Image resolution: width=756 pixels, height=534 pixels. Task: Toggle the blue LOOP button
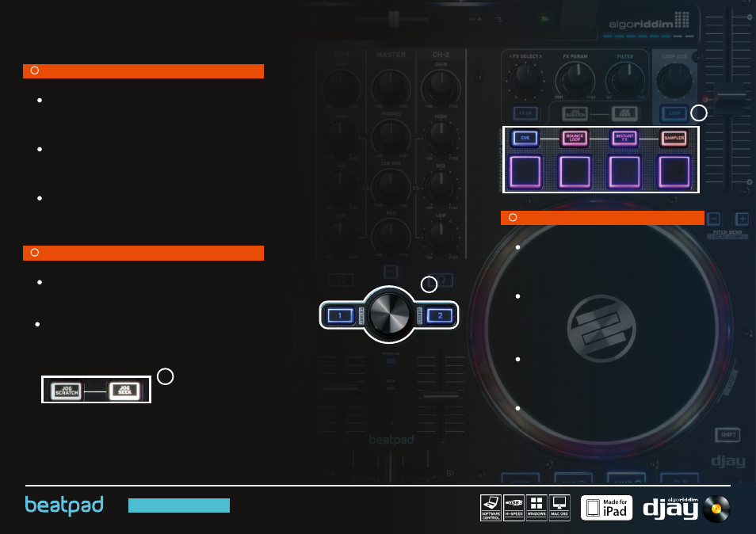pos(674,114)
